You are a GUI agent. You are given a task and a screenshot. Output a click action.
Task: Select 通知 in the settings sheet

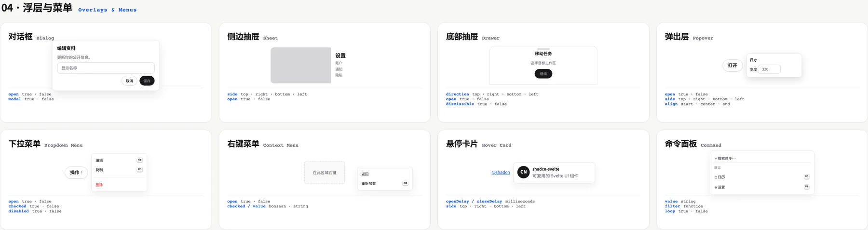(x=339, y=69)
